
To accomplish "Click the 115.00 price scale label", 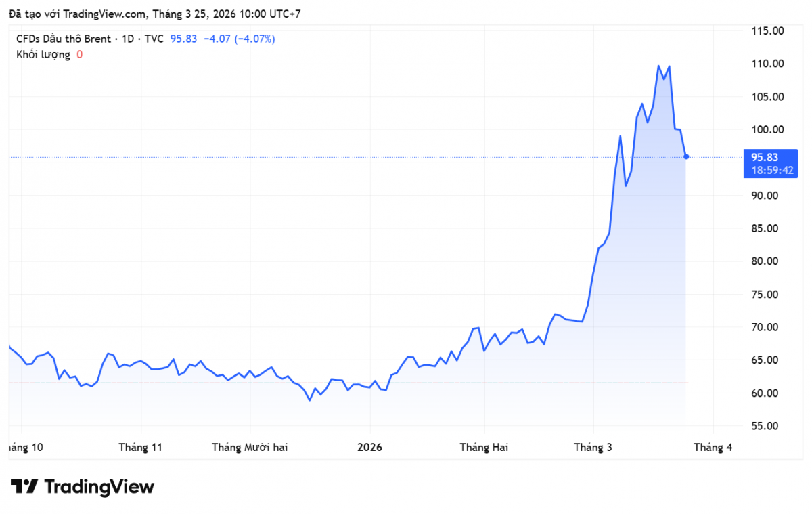I will [x=767, y=31].
